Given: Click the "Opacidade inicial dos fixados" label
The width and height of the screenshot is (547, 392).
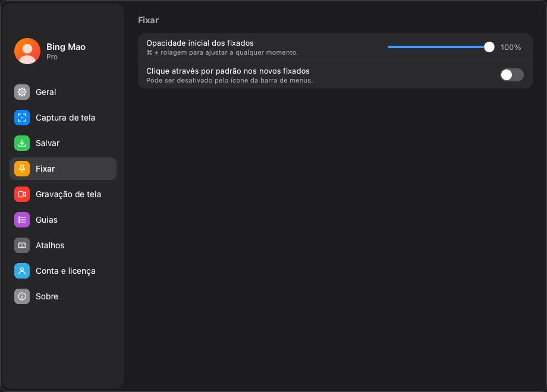Looking at the screenshot, I should click(200, 43).
